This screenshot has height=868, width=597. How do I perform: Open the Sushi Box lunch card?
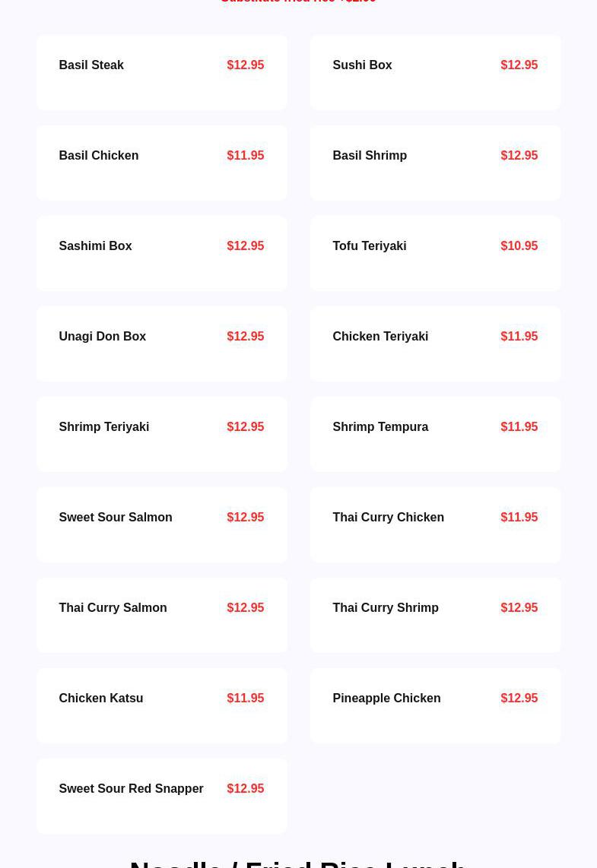(x=435, y=72)
